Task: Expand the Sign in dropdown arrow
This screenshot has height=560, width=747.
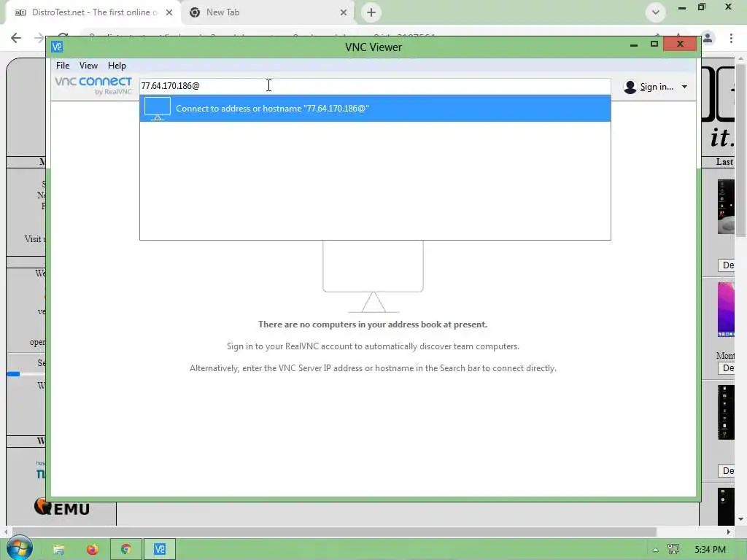Action: (x=684, y=87)
